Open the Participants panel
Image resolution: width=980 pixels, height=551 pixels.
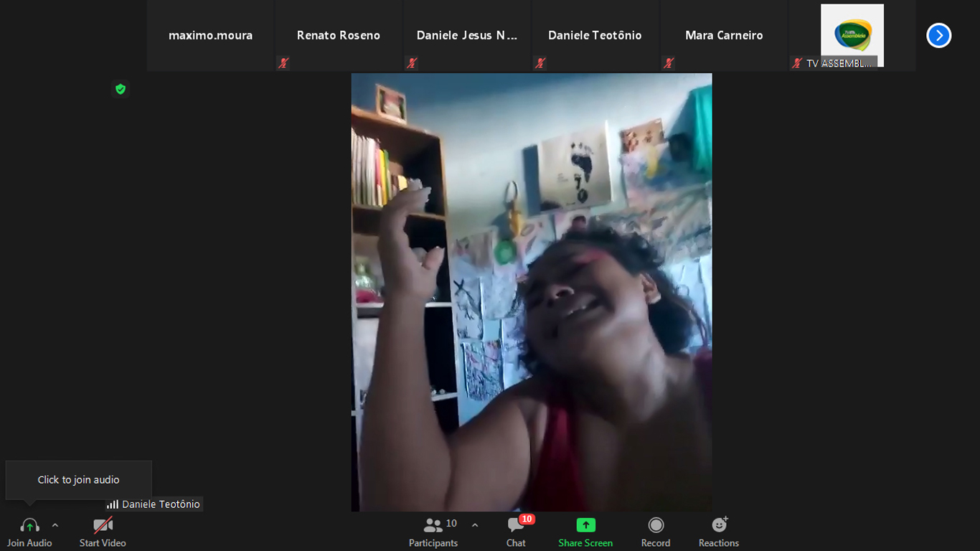click(433, 532)
